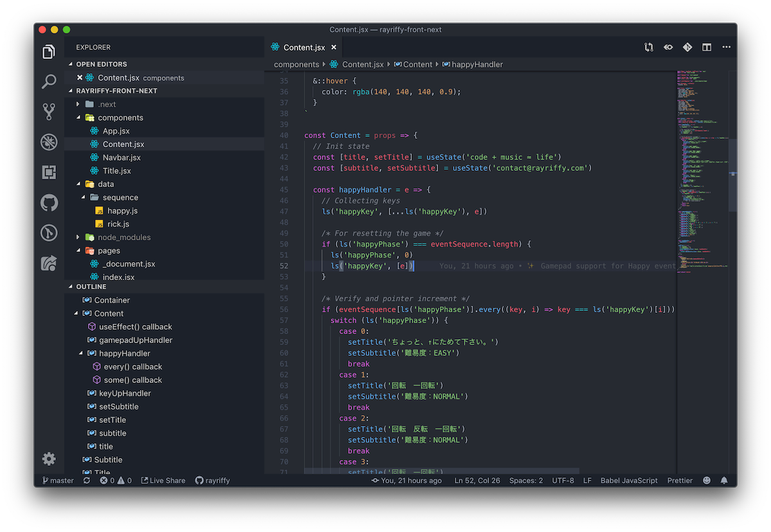Click Ln 52, Col 26 to go to line
Viewport: 771px width, 532px height.
click(x=477, y=481)
